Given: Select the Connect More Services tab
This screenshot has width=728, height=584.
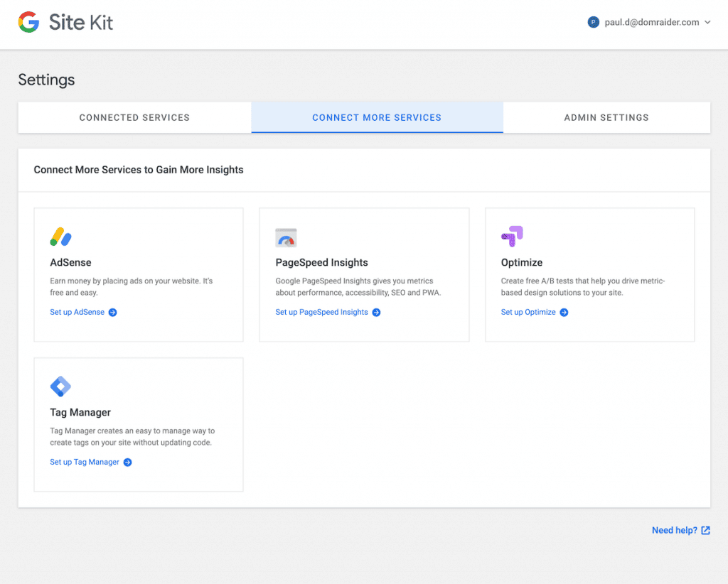Looking at the screenshot, I should click(377, 118).
